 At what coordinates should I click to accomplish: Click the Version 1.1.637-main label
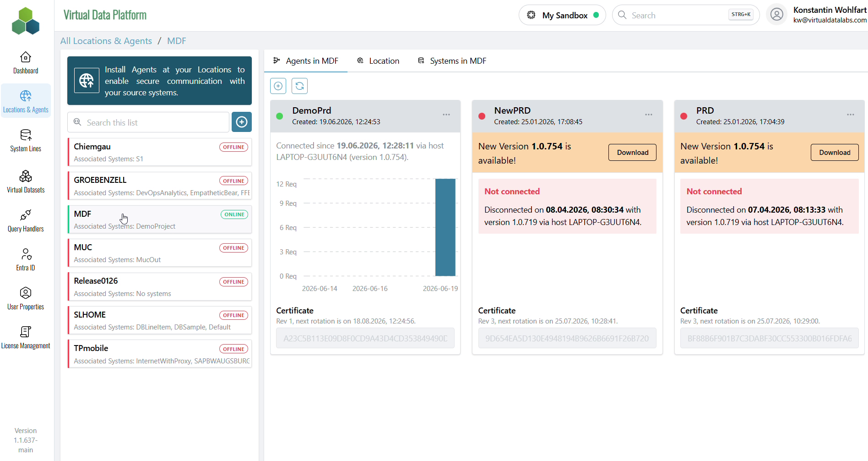click(x=26, y=440)
